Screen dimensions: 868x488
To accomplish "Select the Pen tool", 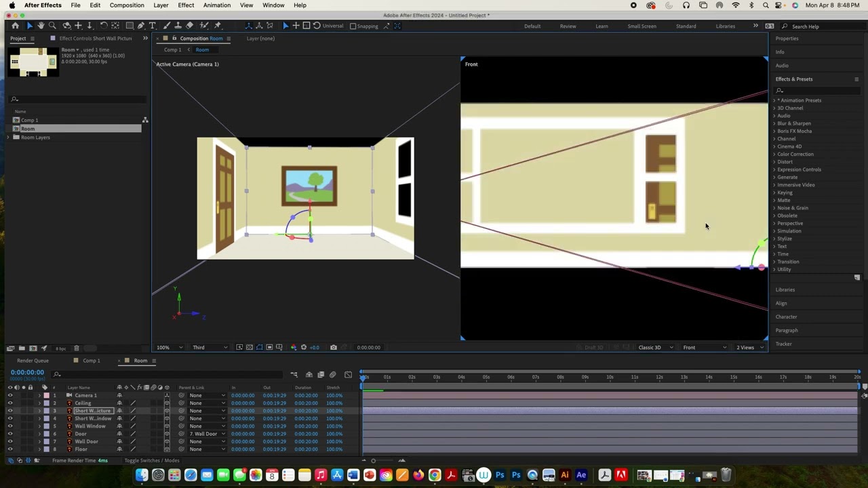I will click(x=141, y=26).
